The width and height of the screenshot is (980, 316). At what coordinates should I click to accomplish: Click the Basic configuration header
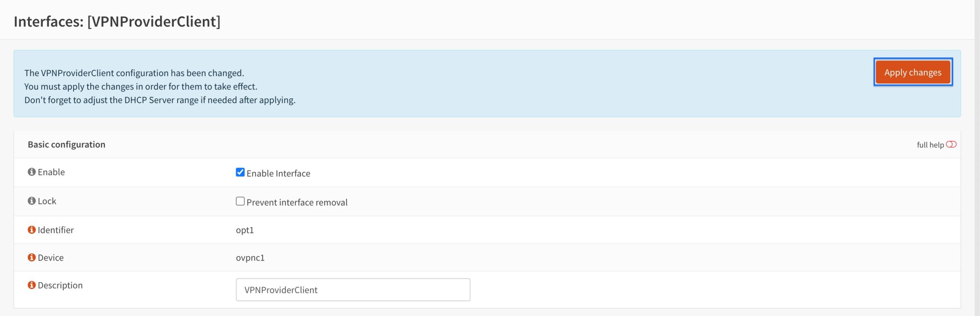(67, 144)
